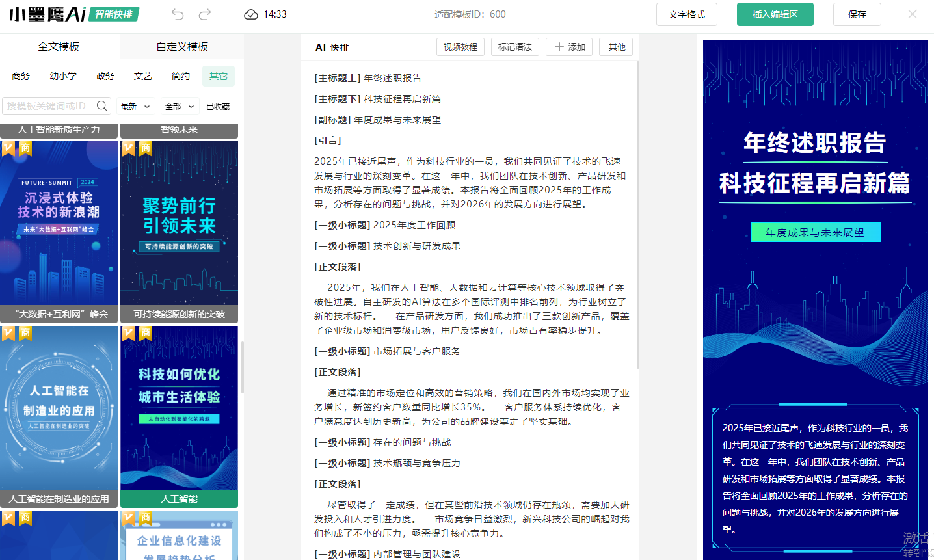Click the 插入编辑区 button

pyautogui.click(x=775, y=14)
